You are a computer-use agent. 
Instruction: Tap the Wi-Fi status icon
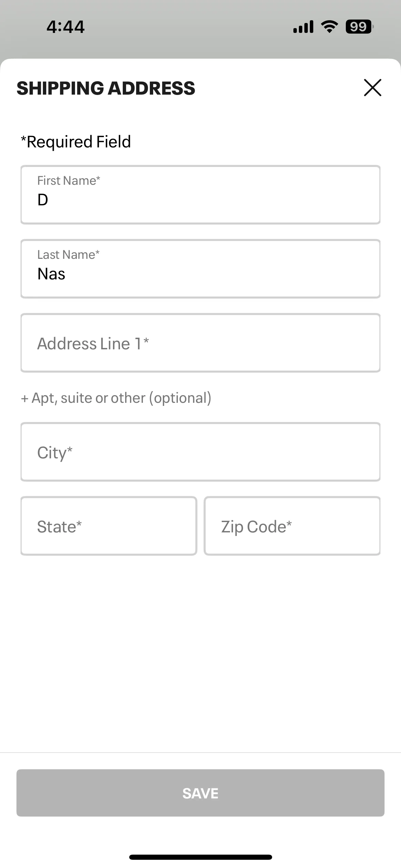pyautogui.click(x=329, y=26)
